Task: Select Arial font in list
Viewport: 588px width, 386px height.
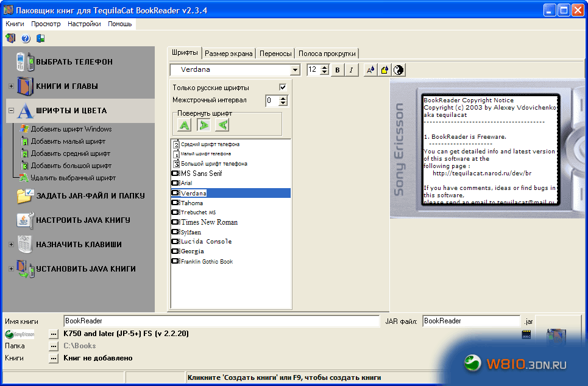Action: (x=230, y=183)
